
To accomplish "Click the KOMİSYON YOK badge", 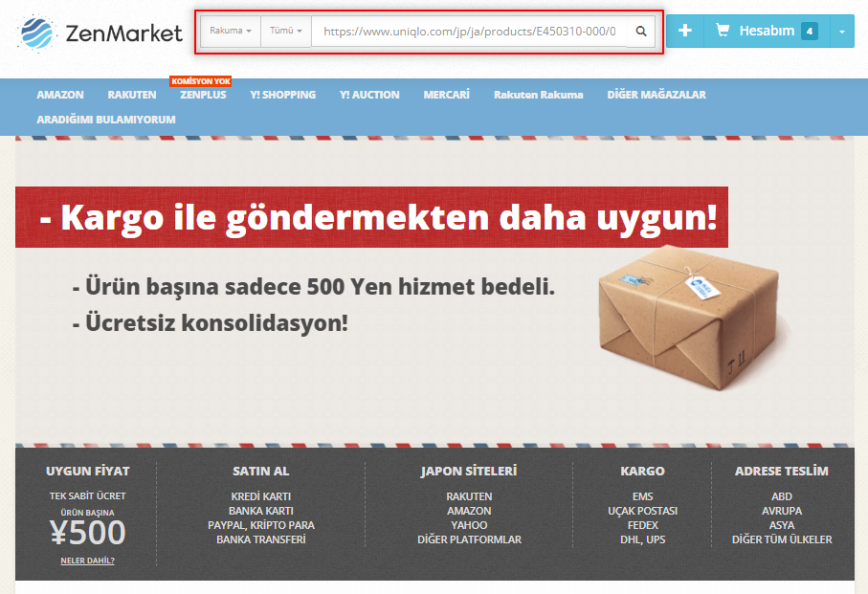I will pos(200,81).
